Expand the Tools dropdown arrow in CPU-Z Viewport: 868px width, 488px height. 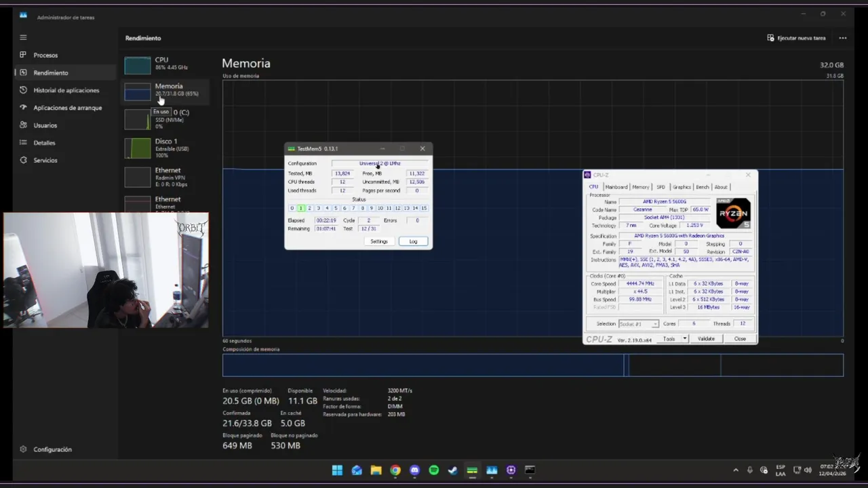pyautogui.click(x=685, y=339)
